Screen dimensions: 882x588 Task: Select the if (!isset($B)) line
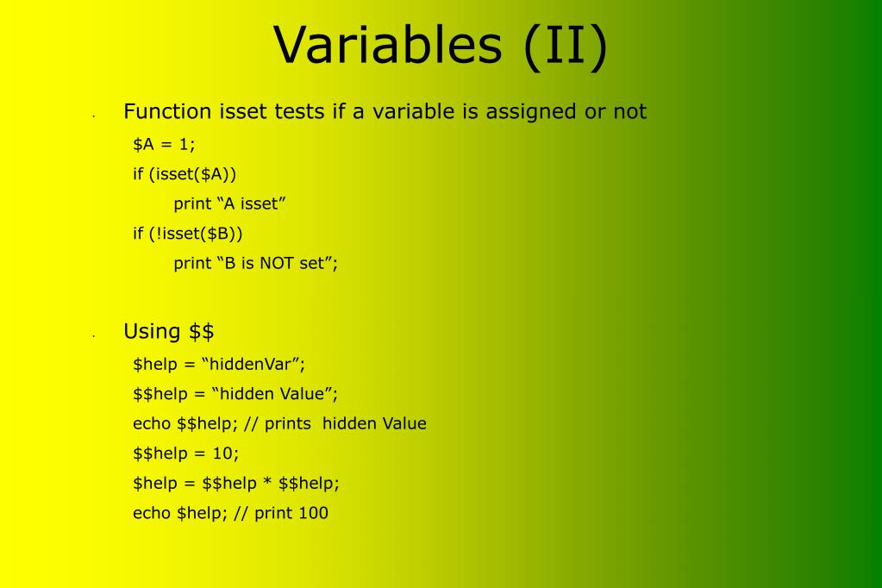click(x=187, y=234)
